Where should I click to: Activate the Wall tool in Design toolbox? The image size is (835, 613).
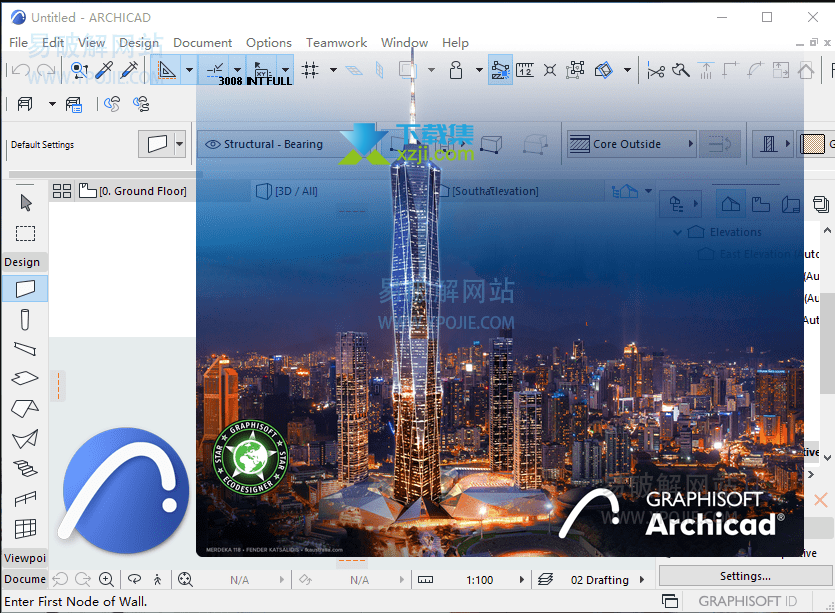tap(25, 289)
